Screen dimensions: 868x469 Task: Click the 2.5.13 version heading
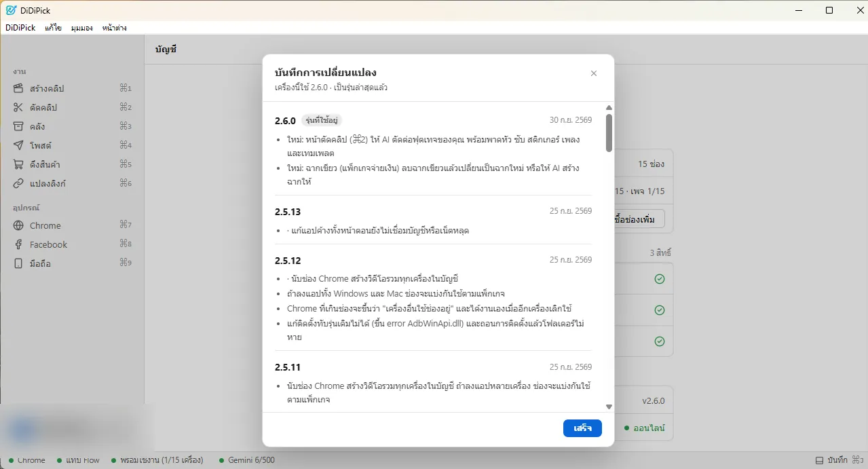click(x=288, y=212)
